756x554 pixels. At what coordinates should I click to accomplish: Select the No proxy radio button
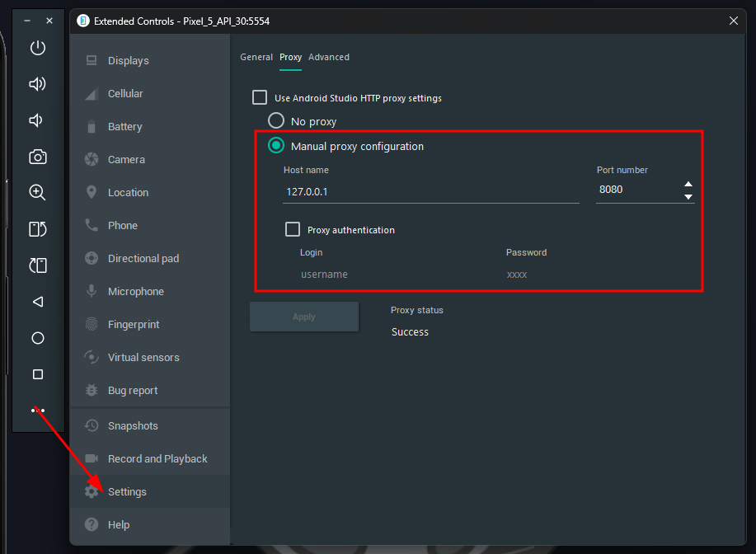(276, 121)
